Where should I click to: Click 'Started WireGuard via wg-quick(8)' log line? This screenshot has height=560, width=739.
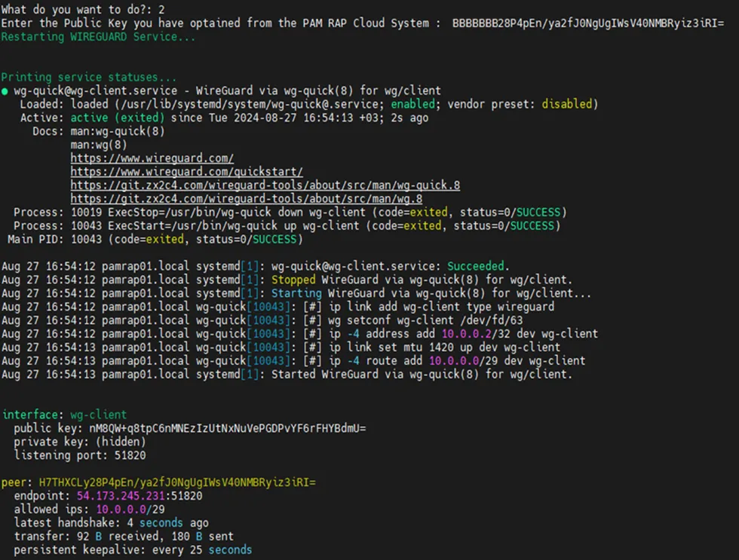tap(287, 375)
